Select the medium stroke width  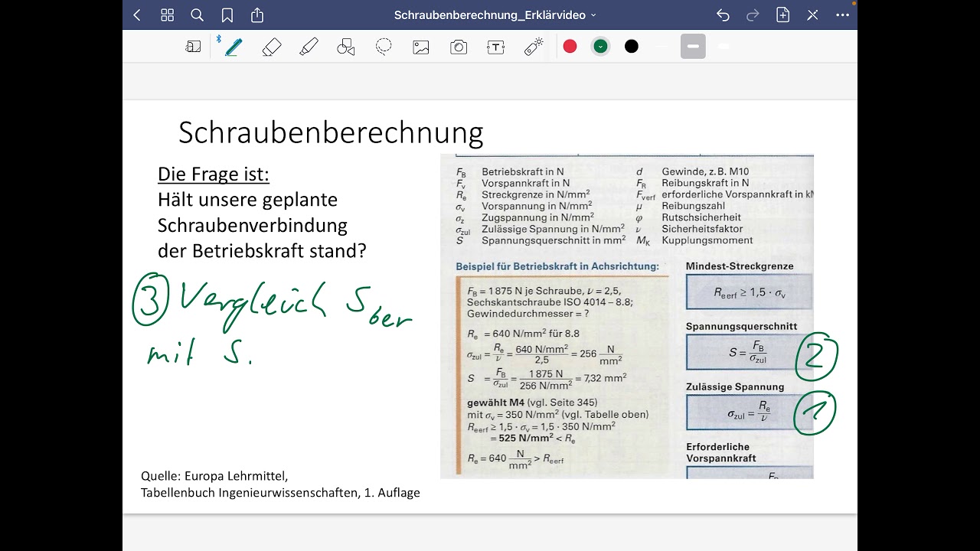693,47
